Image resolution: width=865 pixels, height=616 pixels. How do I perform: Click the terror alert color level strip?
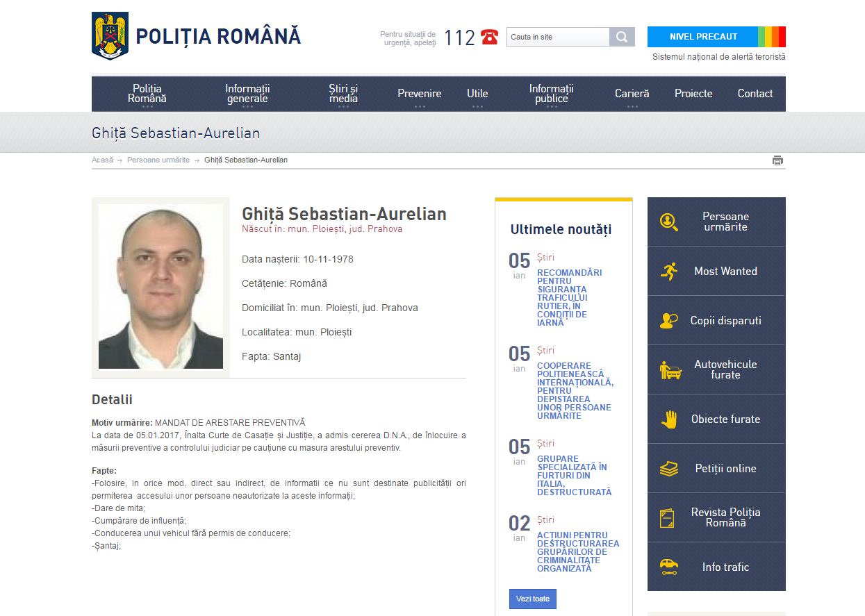coord(772,37)
